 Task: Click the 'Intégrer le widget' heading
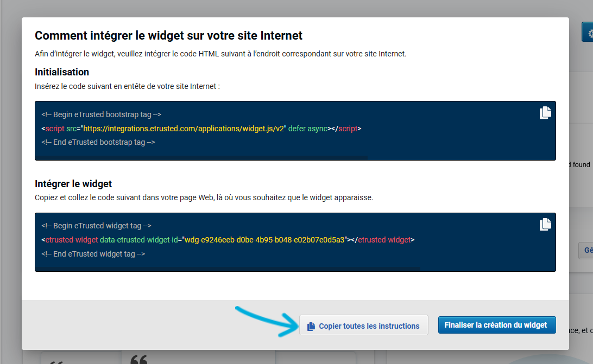click(73, 184)
